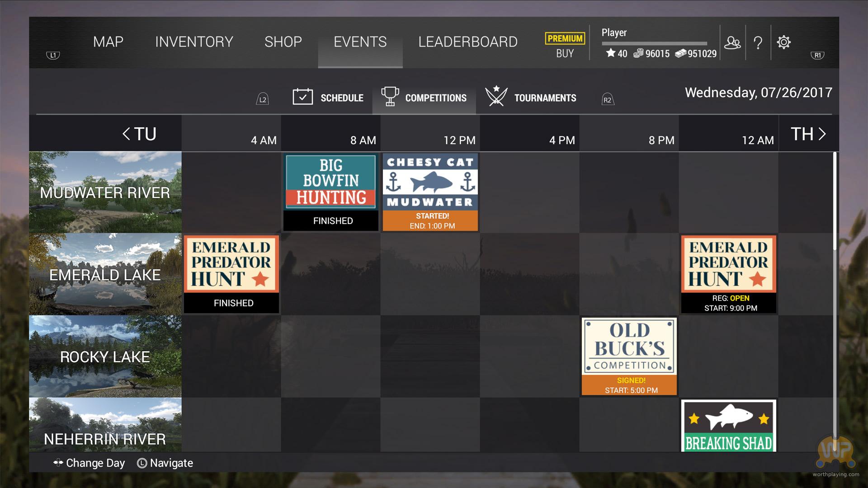Viewport: 868px width, 488px height.
Task: Go to next day TH arrow
Action: 822,134
